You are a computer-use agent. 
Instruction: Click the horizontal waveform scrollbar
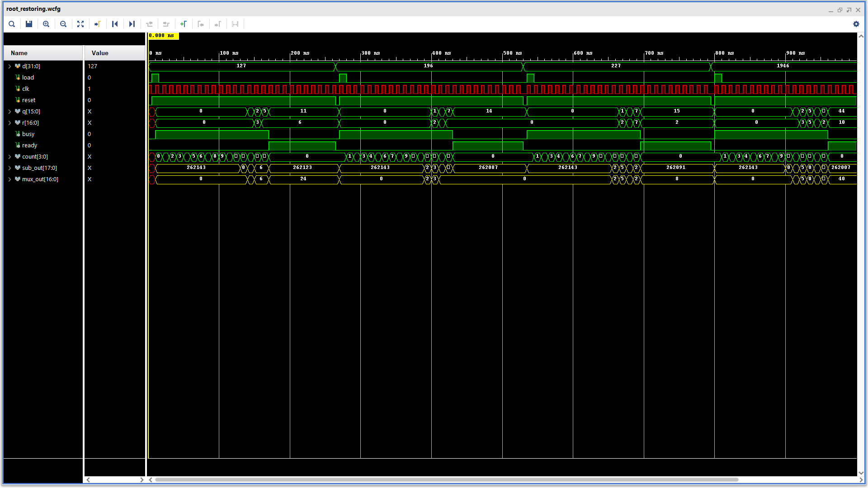point(446,480)
